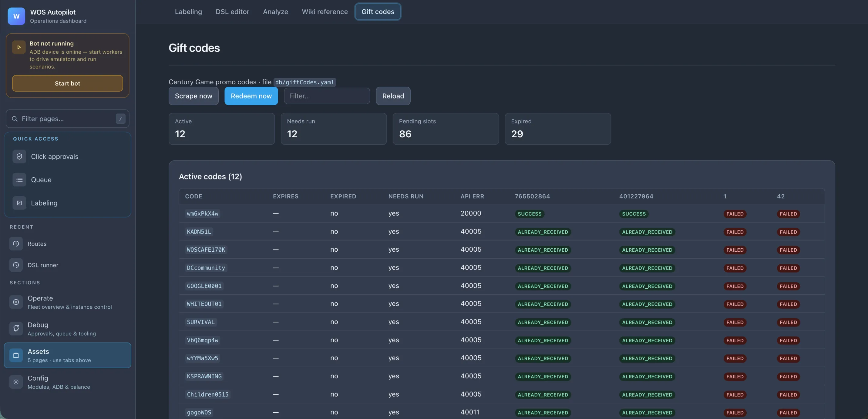Select the Gift codes tab
Screen dimensions: 868x419
click(x=377, y=12)
